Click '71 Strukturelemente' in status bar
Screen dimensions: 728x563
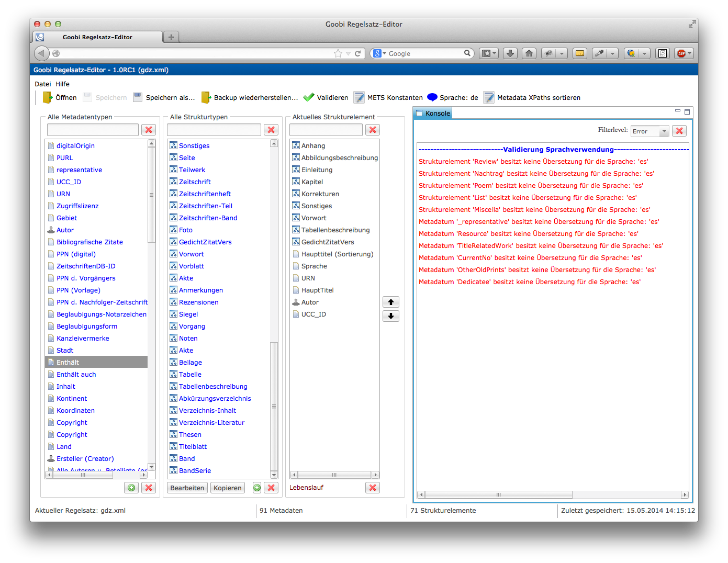coord(443,511)
